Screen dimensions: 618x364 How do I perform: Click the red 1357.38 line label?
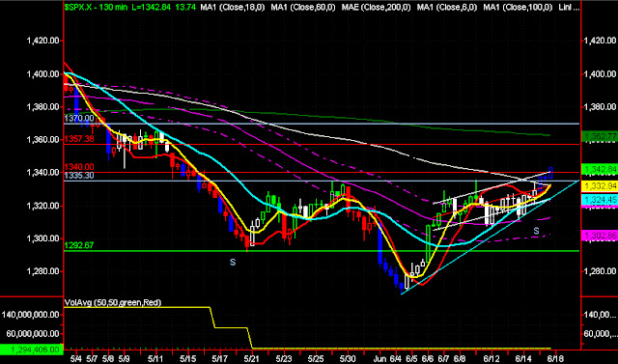tap(79, 139)
